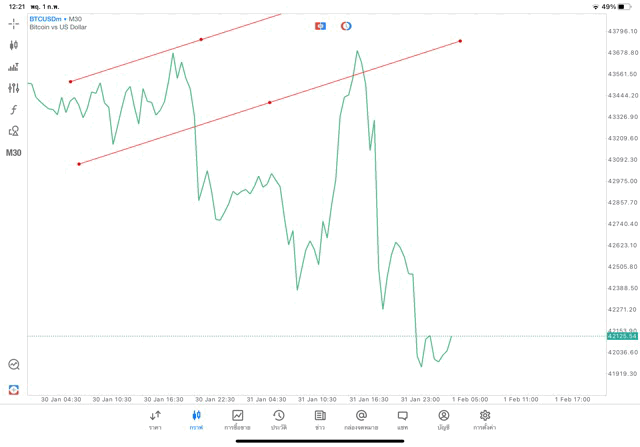Go to the ประวัติ (History) tab
This screenshot has height=447, width=640.
pyautogui.click(x=279, y=419)
